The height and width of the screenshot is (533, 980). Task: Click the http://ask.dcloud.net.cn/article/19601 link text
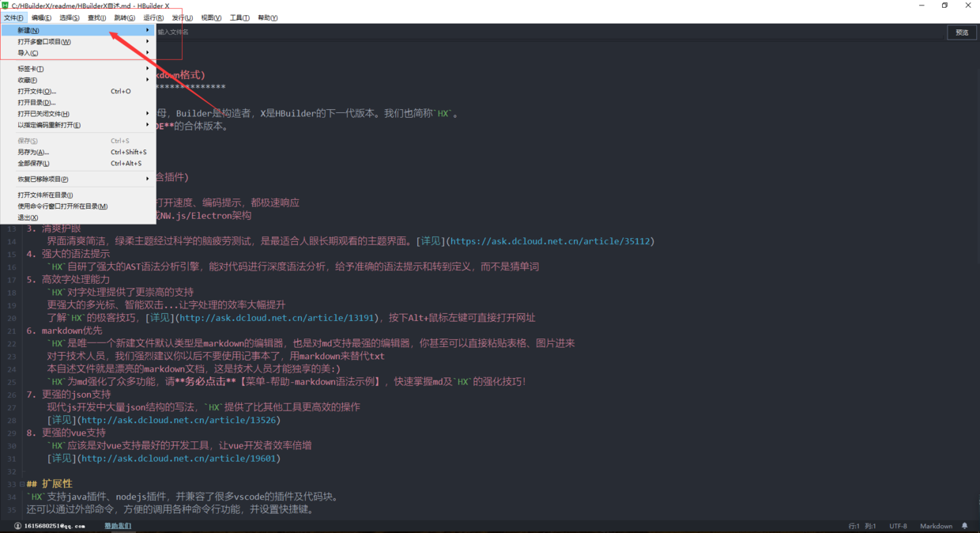coord(177,459)
